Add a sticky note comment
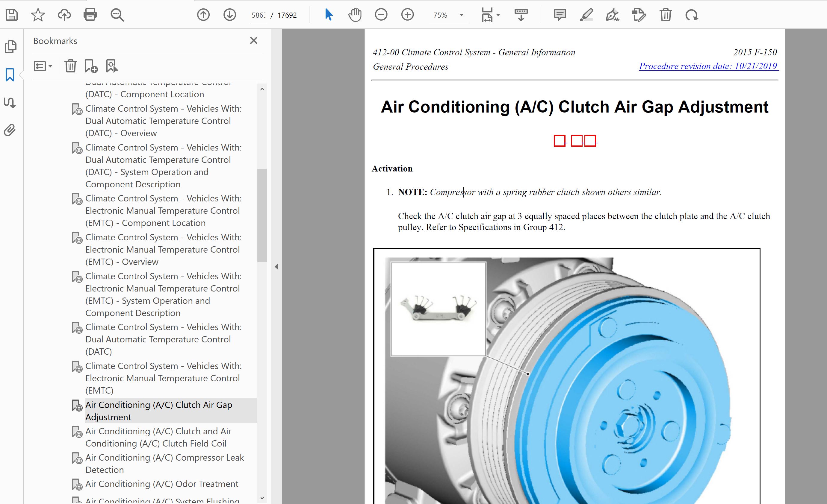The image size is (827, 504). (x=560, y=15)
